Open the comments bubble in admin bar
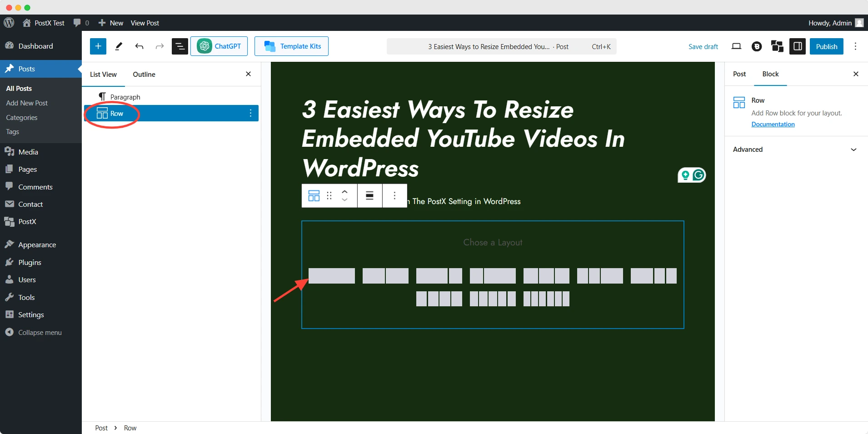This screenshot has width=868, height=434. pyautogui.click(x=81, y=23)
